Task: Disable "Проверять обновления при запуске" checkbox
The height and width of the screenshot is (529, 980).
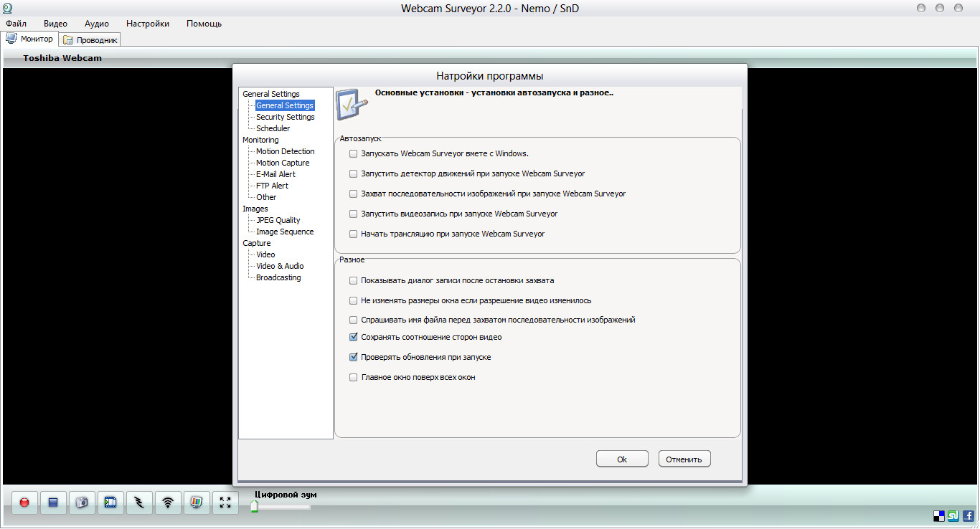Action: (x=353, y=358)
